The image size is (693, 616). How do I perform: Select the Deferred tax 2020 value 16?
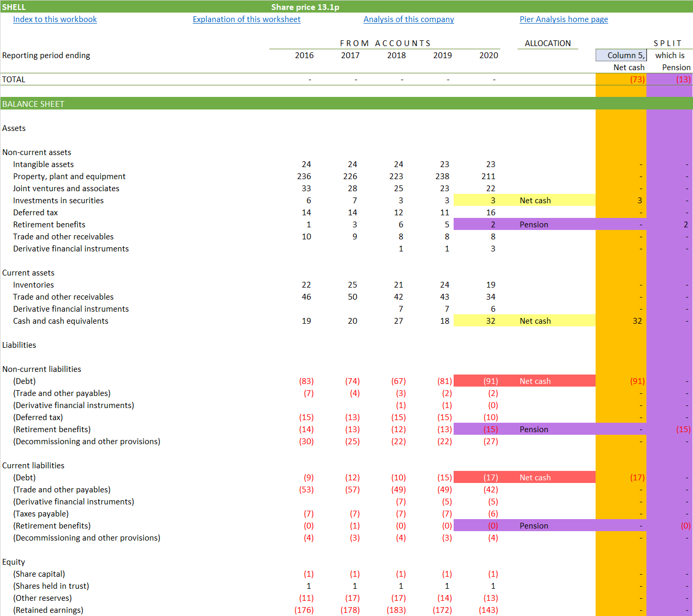pyautogui.click(x=490, y=212)
